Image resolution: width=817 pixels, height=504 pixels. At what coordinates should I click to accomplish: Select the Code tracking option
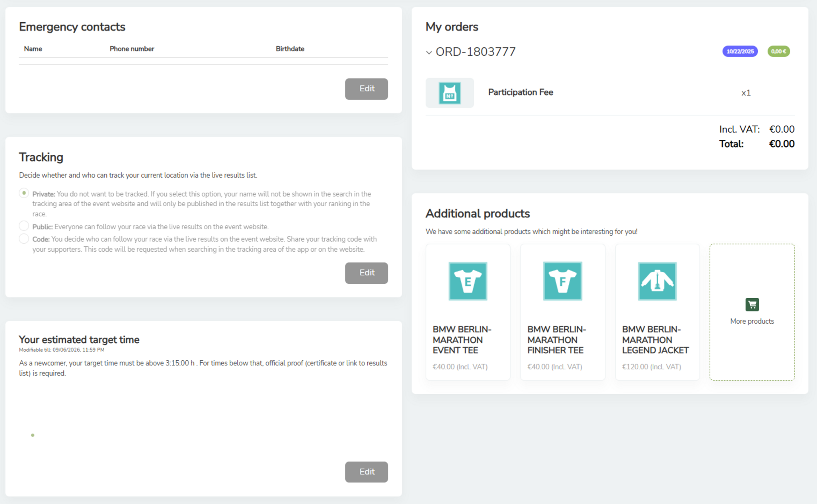(x=24, y=239)
